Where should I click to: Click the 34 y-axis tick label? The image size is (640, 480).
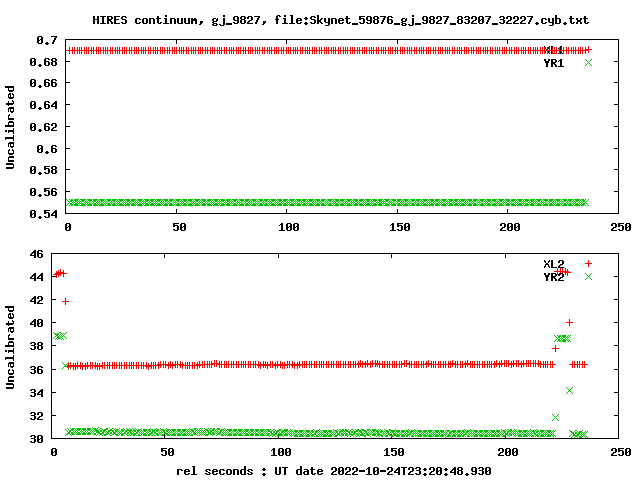36,393
